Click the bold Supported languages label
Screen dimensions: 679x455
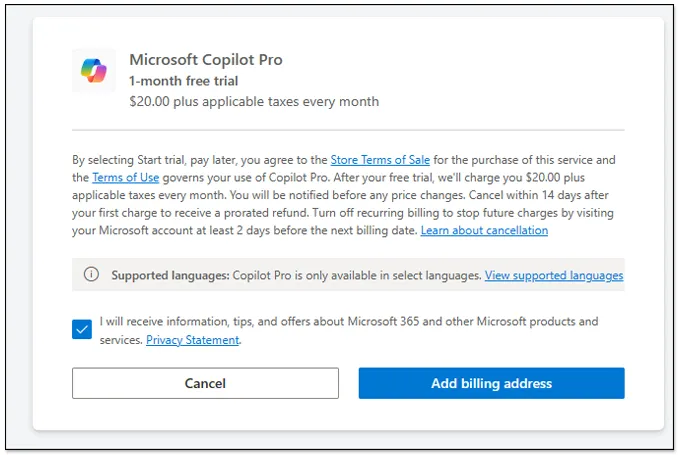tap(170, 275)
